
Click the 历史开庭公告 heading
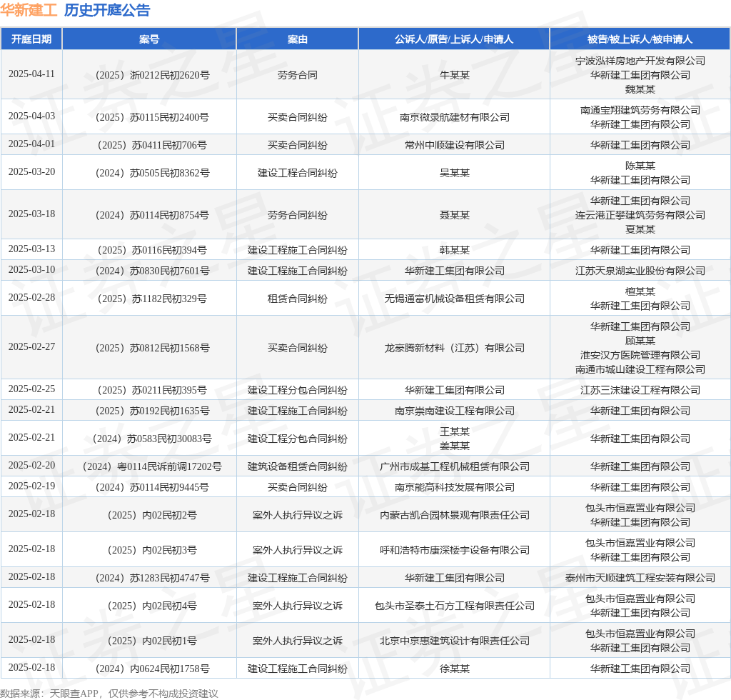107,10
